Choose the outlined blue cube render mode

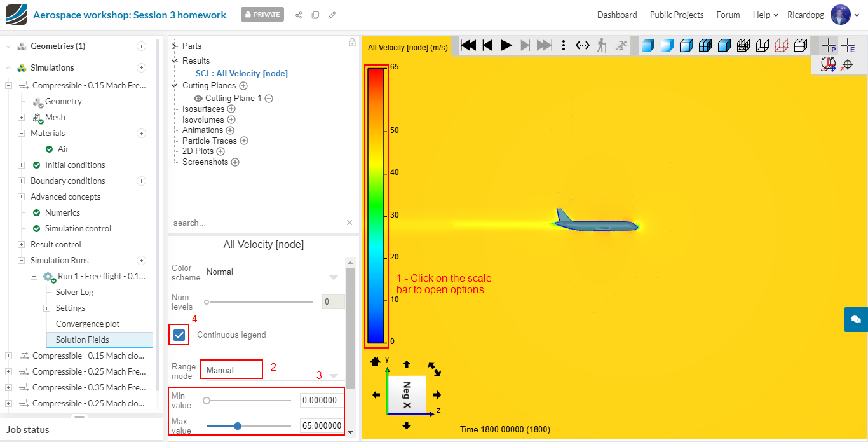[x=686, y=45]
